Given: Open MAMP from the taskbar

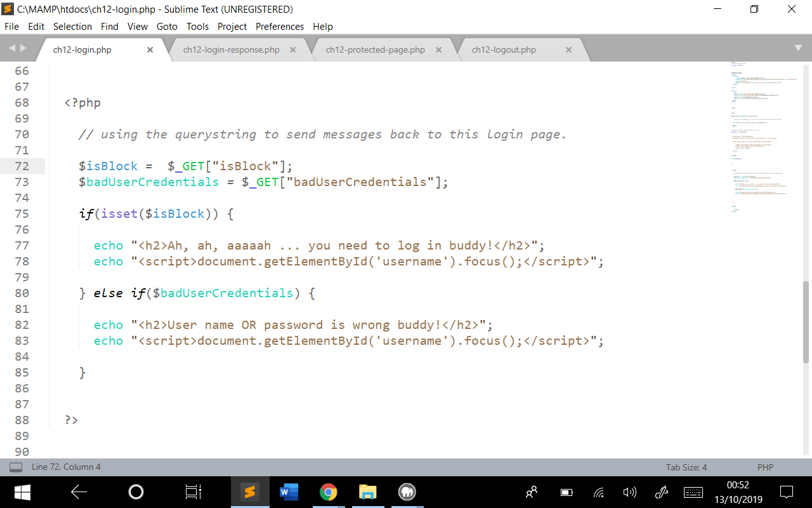Looking at the screenshot, I should pyautogui.click(x=407, y=491).
